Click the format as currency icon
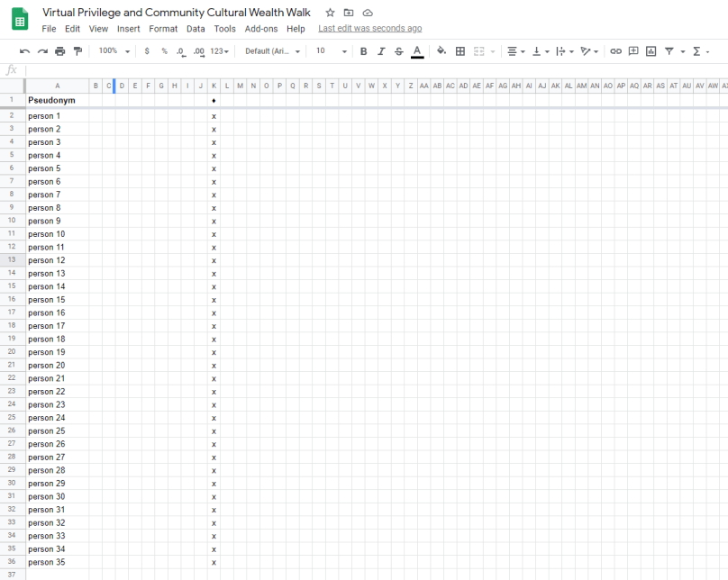Viewport: 728px width, 580px height. click(x=147, y=51)
